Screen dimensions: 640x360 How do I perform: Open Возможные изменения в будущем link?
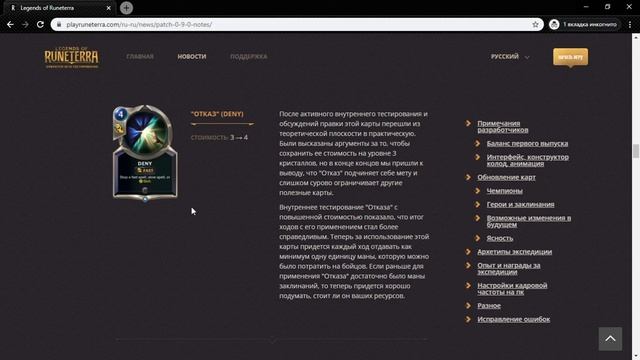tap(529, 221)
